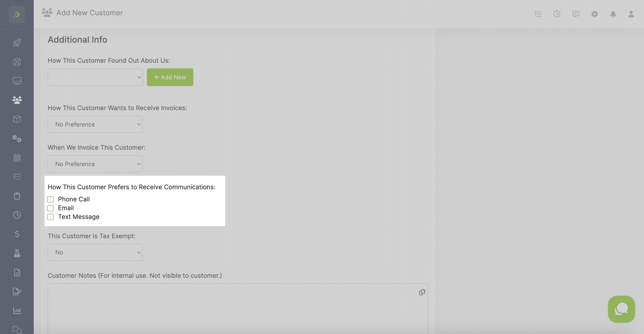The image size is (644, 334).
Task: Open the dollar sign billing sidebar icon
Action: coord(17,234)
